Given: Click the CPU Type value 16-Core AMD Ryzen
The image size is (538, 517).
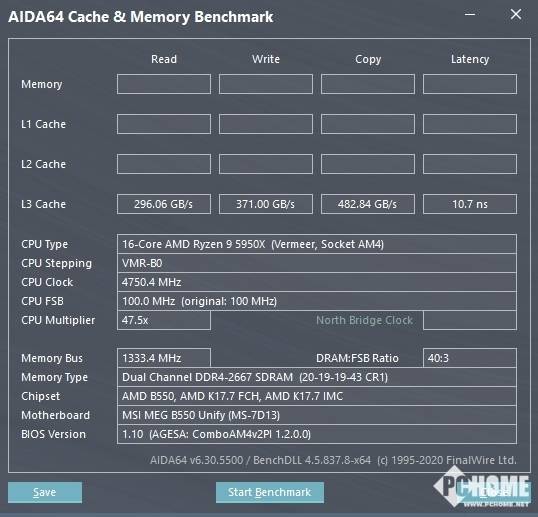Looking at the screenshot, I should 317,244.
